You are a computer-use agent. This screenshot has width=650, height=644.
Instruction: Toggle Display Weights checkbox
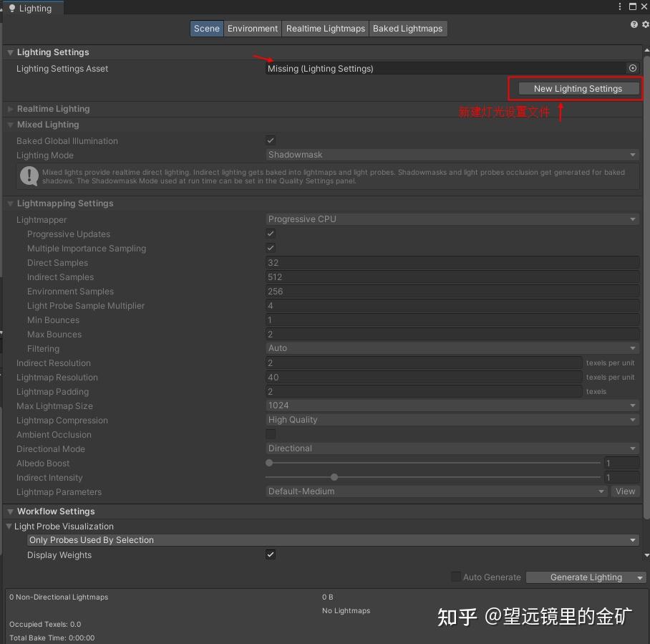[x=271, y=554]
